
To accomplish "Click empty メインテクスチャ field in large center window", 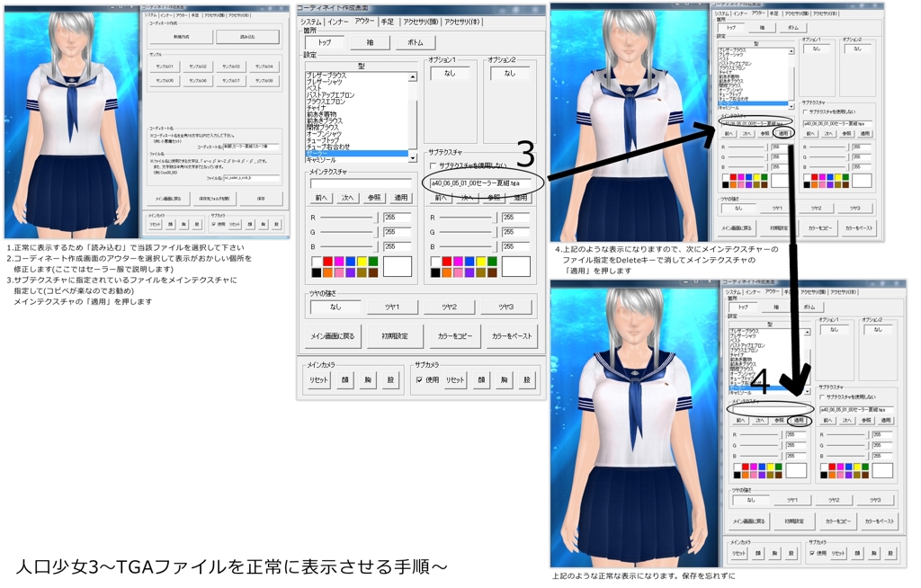I will (x=362, y=183).
